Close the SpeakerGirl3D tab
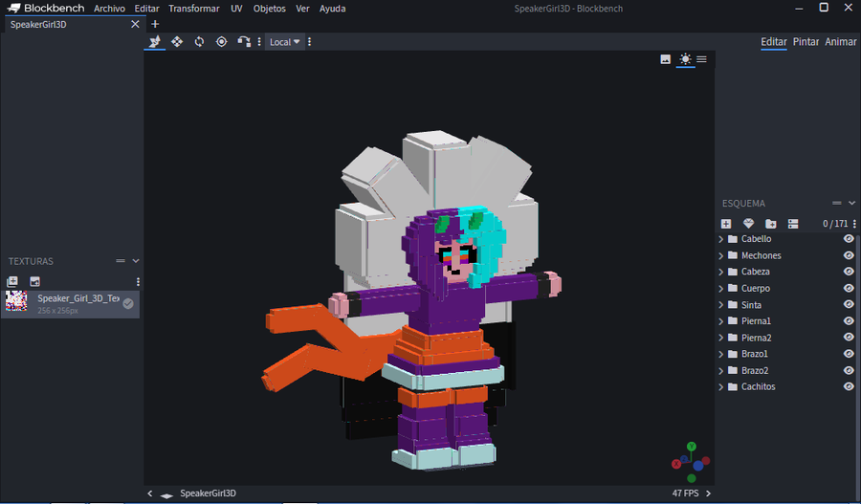 click(135, 24)
